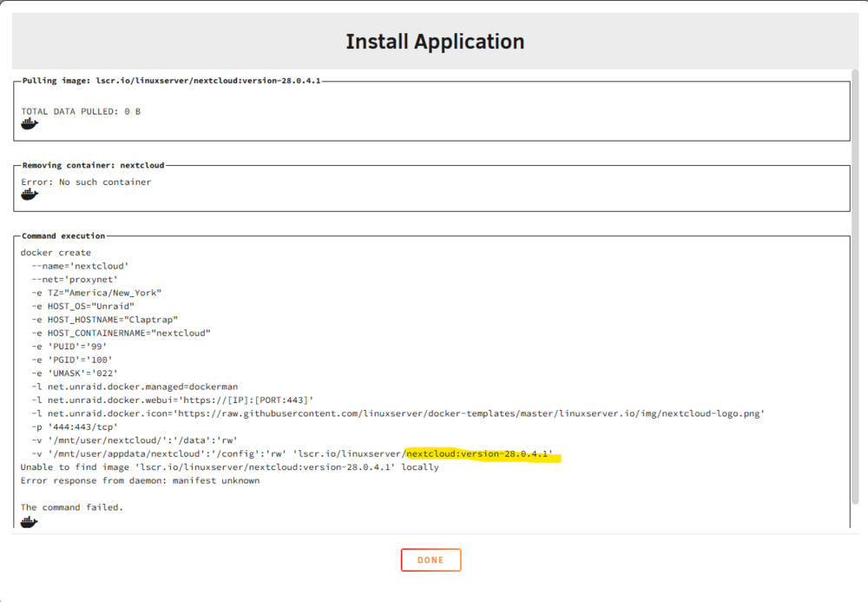Click the 'PGID'='100' line
Viewport: 868px width, 602px height.
click(x=72, y=360)
